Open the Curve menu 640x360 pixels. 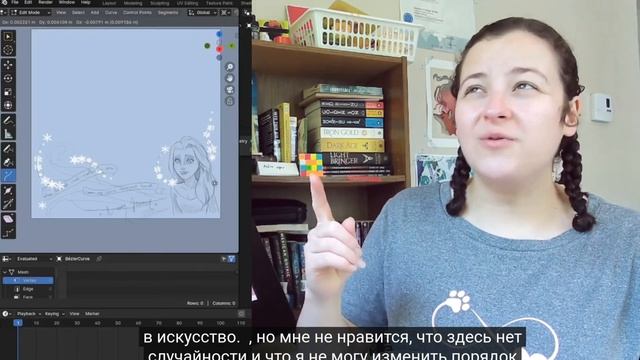111,13
